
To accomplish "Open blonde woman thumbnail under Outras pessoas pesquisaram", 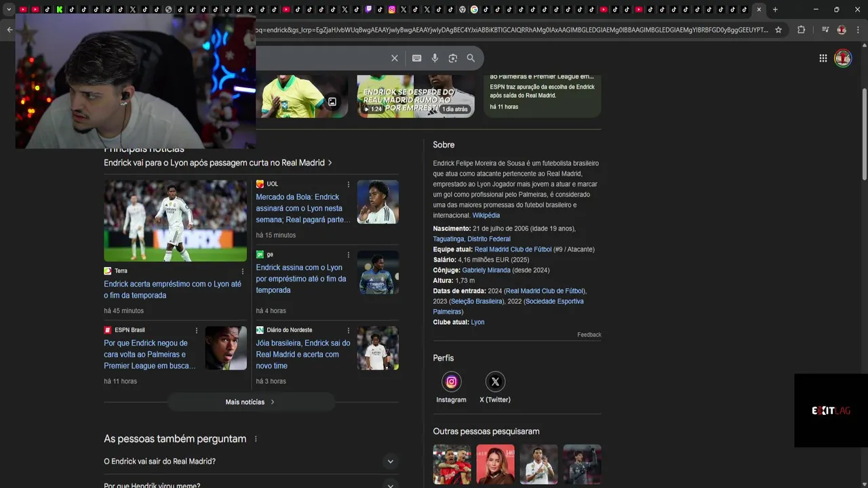I will coord(496,464).
